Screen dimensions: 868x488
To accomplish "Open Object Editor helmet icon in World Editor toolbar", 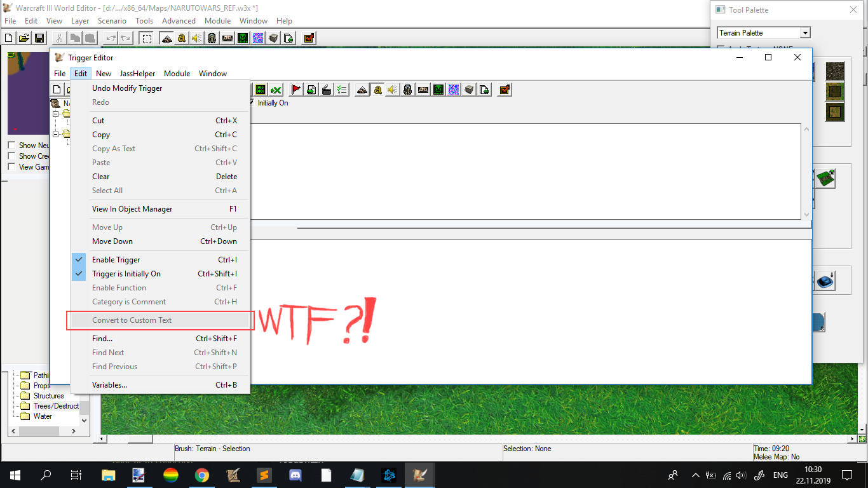I will tap(212, 38).
